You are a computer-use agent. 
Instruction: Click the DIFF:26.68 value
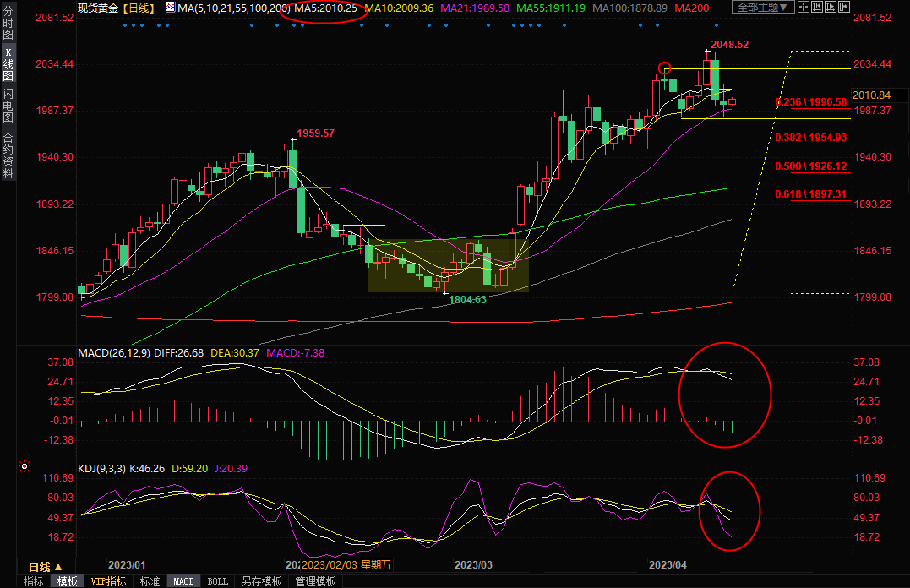(179, 353)
